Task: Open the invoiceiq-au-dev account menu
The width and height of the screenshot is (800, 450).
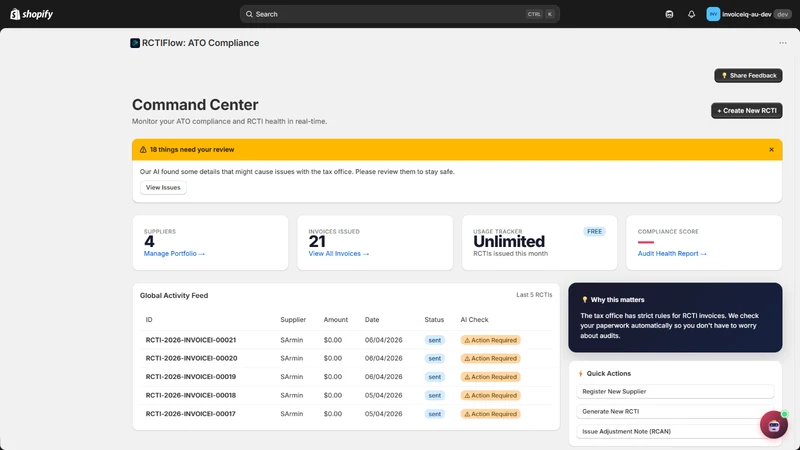Action: tap(748, 14)
